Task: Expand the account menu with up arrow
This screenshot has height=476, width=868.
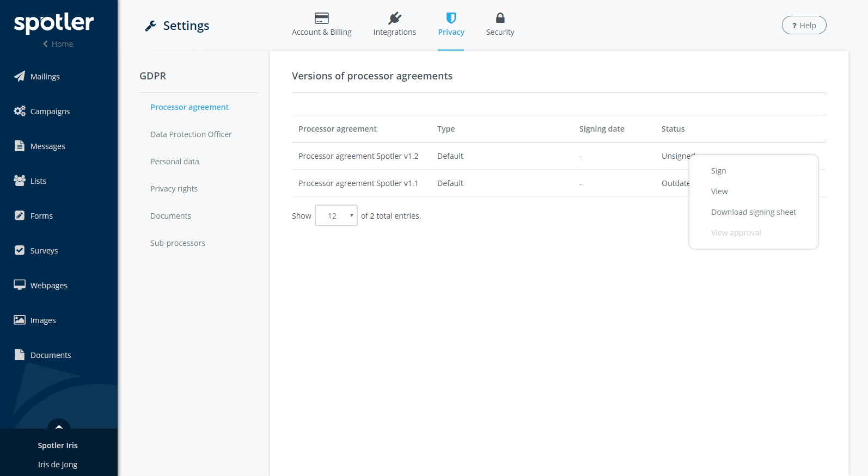Action: (x=59, y=426)
